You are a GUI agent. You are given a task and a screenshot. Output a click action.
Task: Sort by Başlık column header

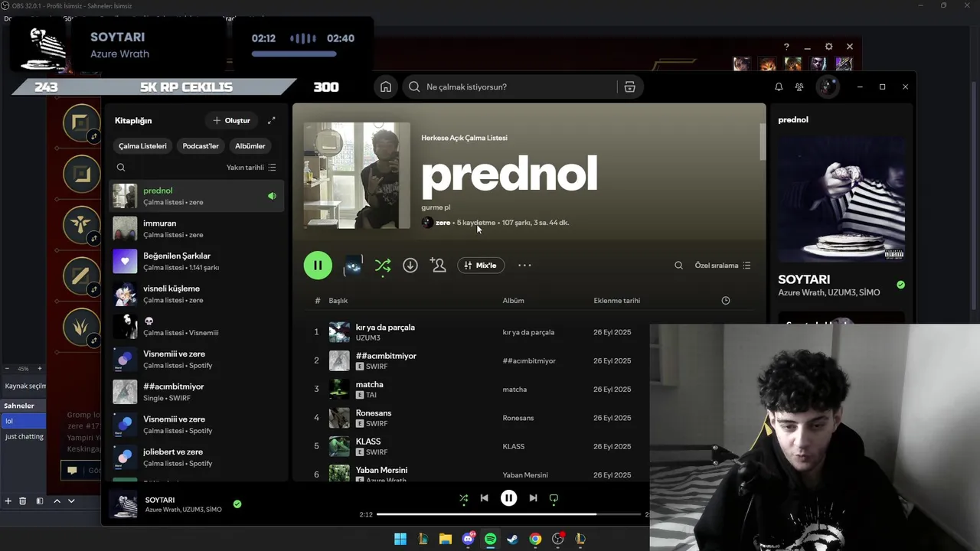pos(338,301)
